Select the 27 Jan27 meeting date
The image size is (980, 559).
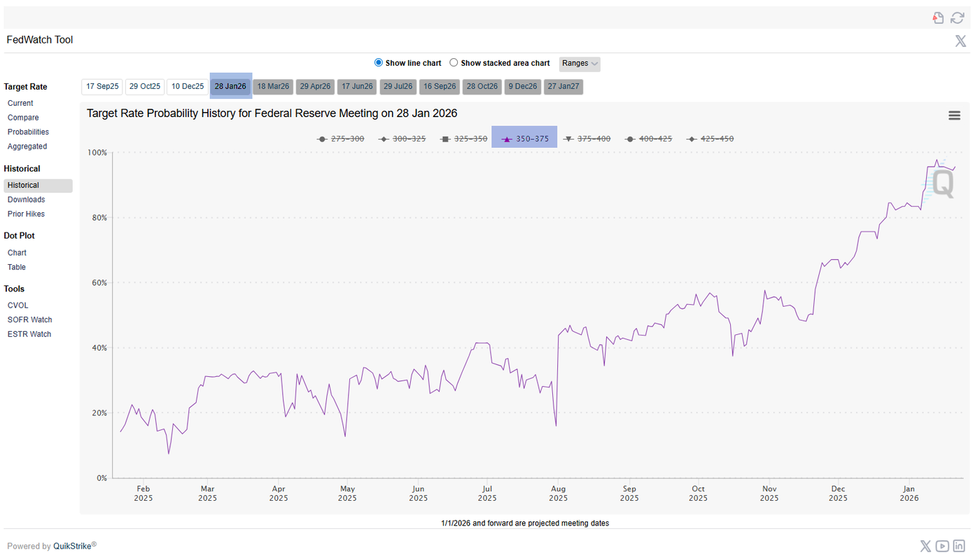(x=563, y=86)
